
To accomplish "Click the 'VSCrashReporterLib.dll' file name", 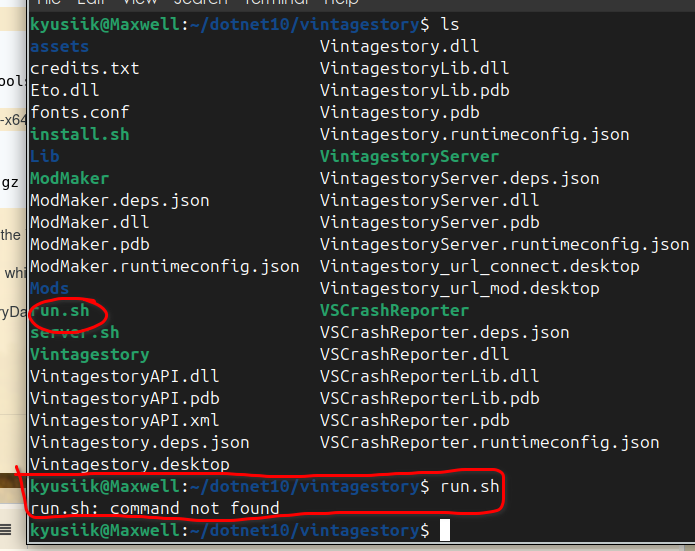I will (x=429, y=376).
